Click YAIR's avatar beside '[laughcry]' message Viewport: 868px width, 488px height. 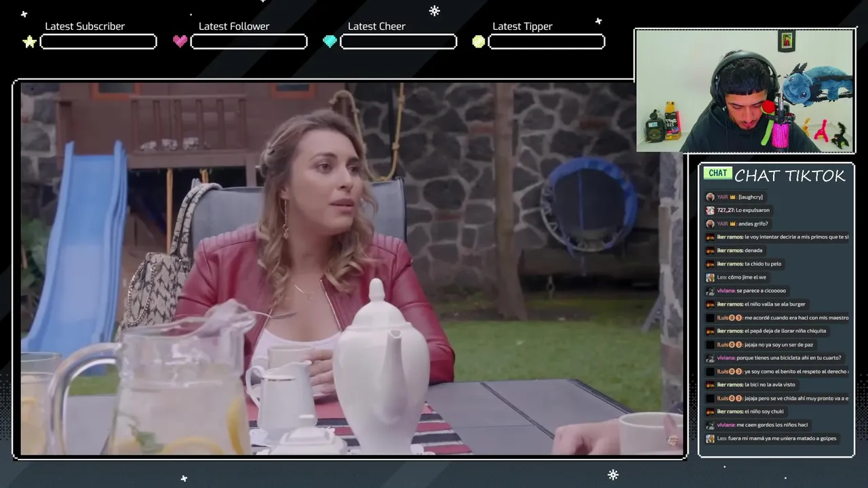pos(710,197)
